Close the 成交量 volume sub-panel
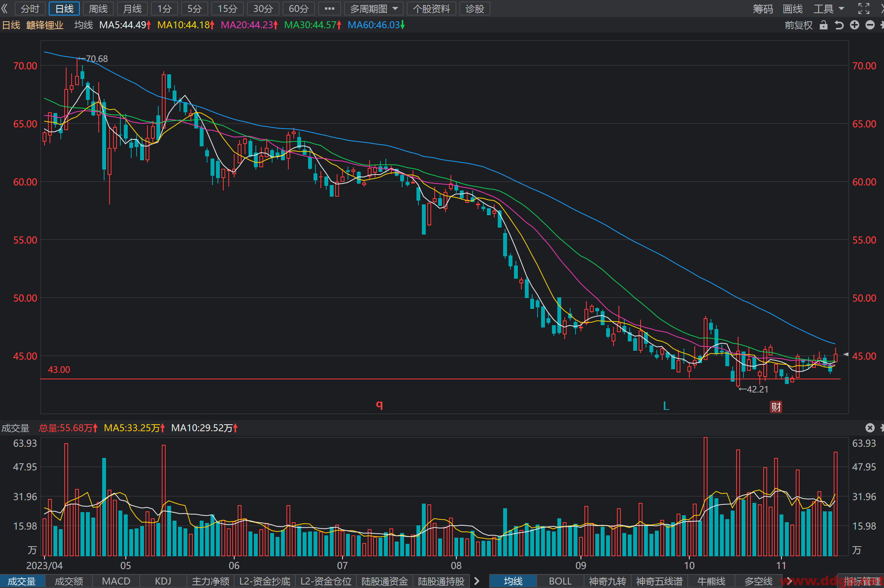884x588 pixels. pyautogui.click(x=870, y=428)
